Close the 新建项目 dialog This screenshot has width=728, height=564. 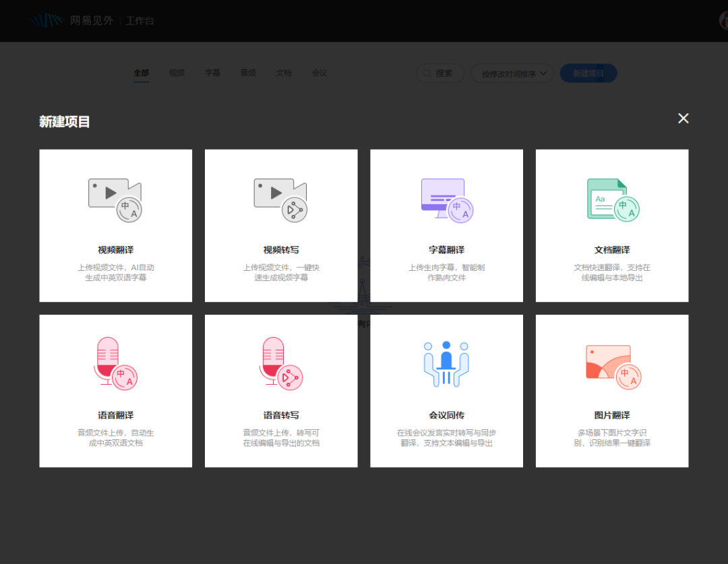(x=683, y=119)
